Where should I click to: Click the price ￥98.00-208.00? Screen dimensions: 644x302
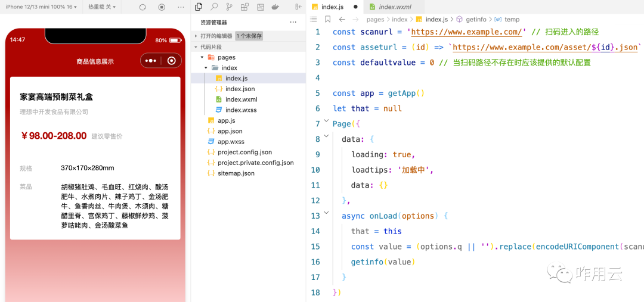[x=54, y=136]
